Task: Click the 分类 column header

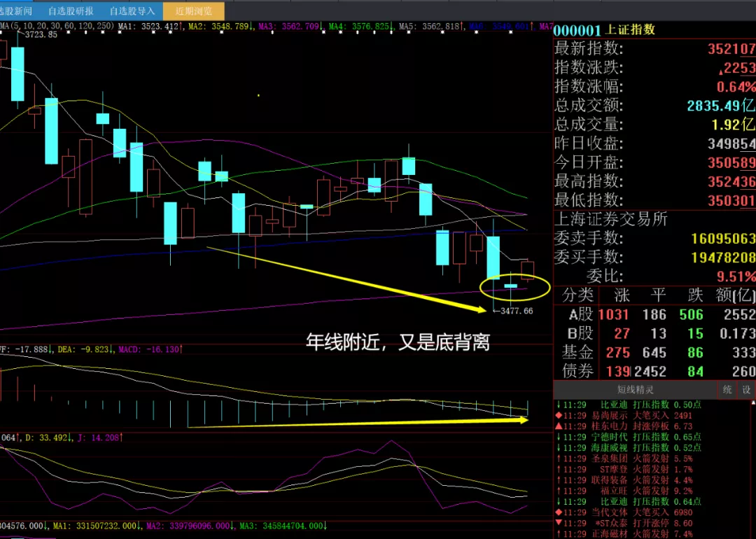Action: (x=577, y=295)
